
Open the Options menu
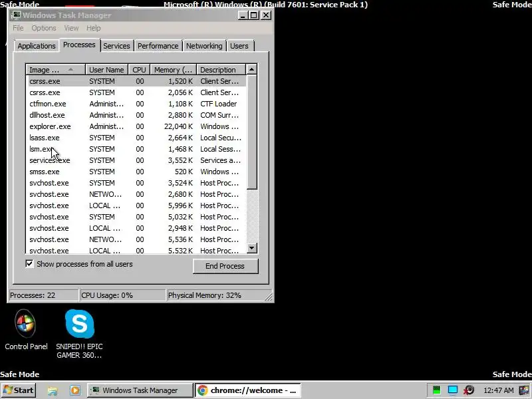click(x=44, y=28)
